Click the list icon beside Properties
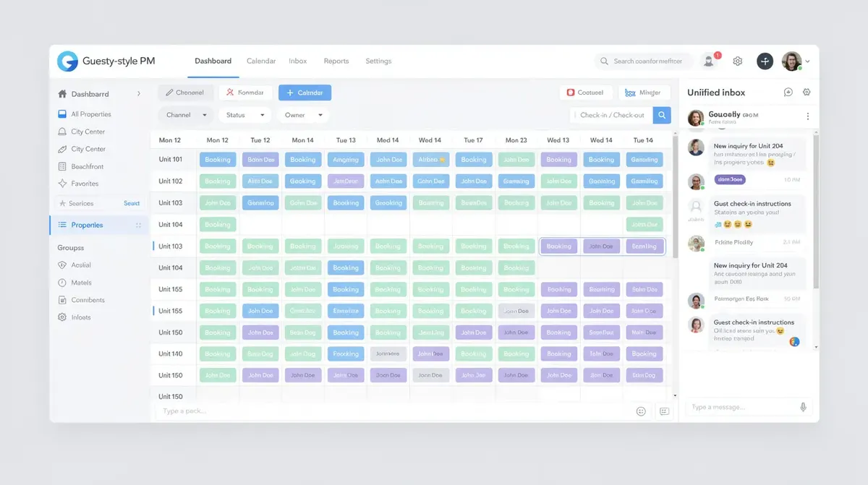 [62, 225]
